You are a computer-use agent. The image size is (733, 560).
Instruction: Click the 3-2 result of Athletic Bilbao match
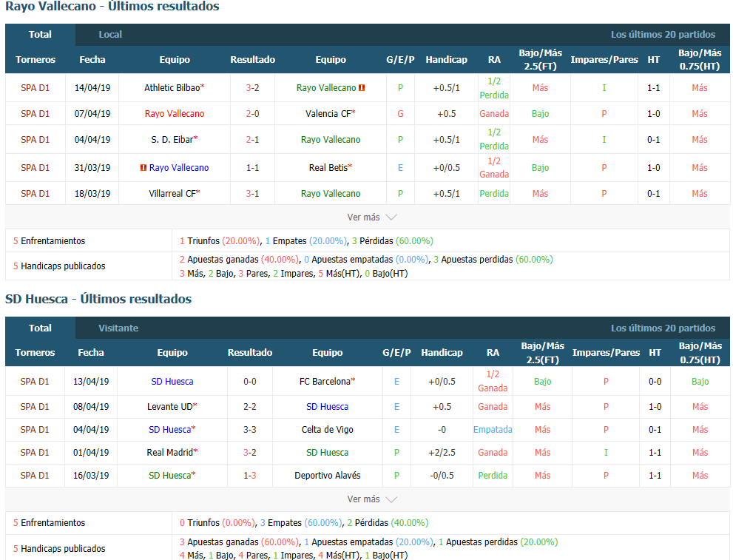click(x=252, y=88)
